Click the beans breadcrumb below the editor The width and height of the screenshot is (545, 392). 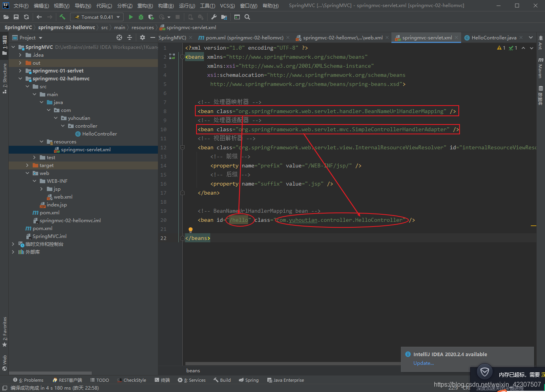[193, 370]
